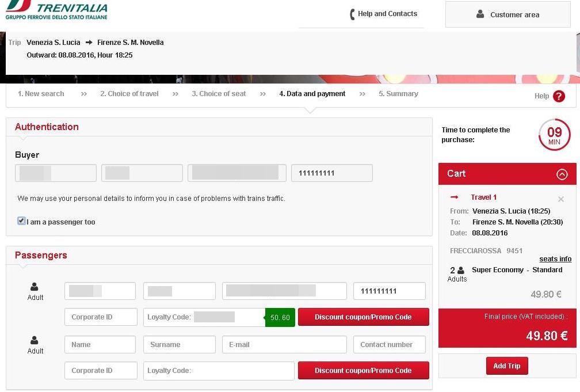Focus first passenger's contact number 111111111
580x392 pixels.
coord(390,291)
